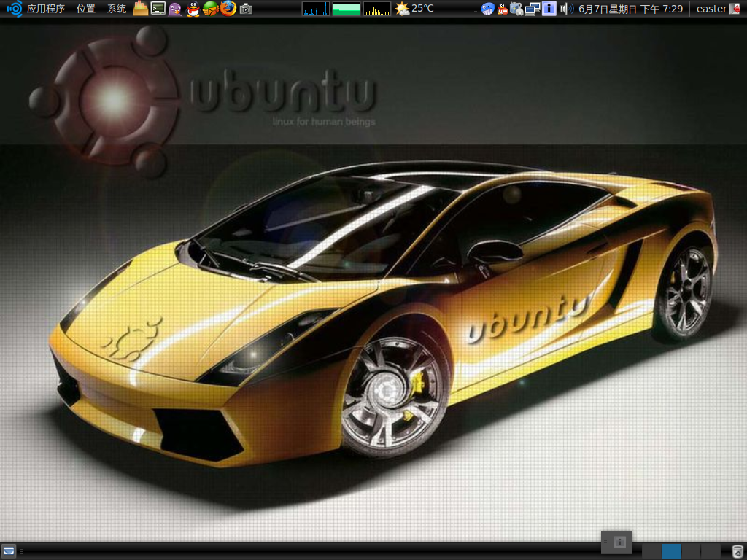Select the highlighted blue workspace

click(671, 551)
